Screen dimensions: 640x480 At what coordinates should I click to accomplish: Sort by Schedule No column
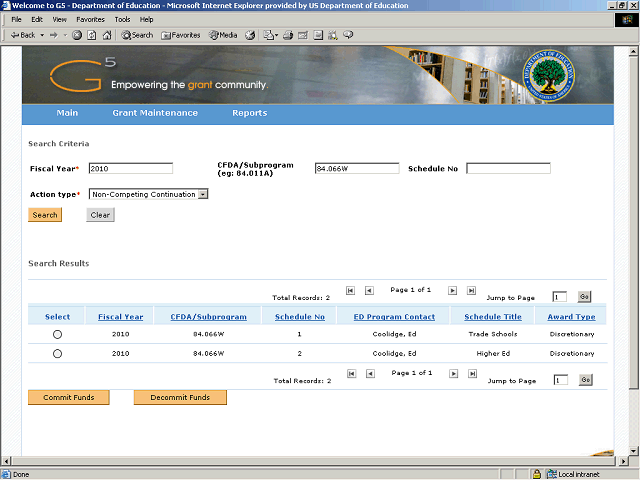(300, 317)
